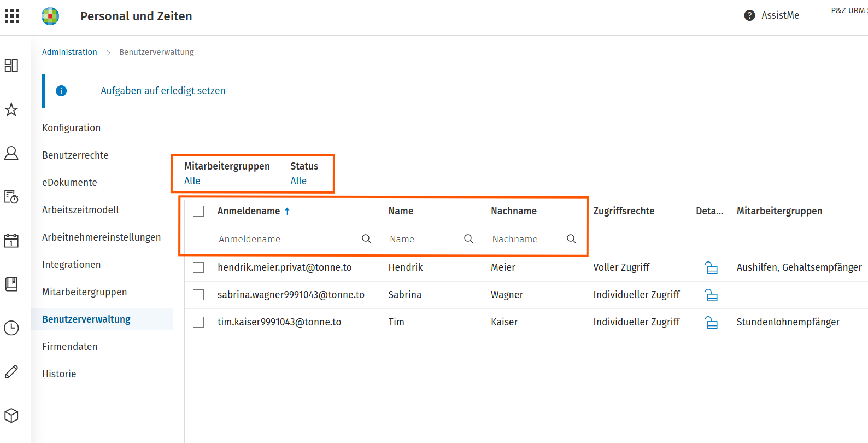Open lock details icon for Tim Kaiser
This screenshot has height=443, width=868.
click(x=711, y=323)
